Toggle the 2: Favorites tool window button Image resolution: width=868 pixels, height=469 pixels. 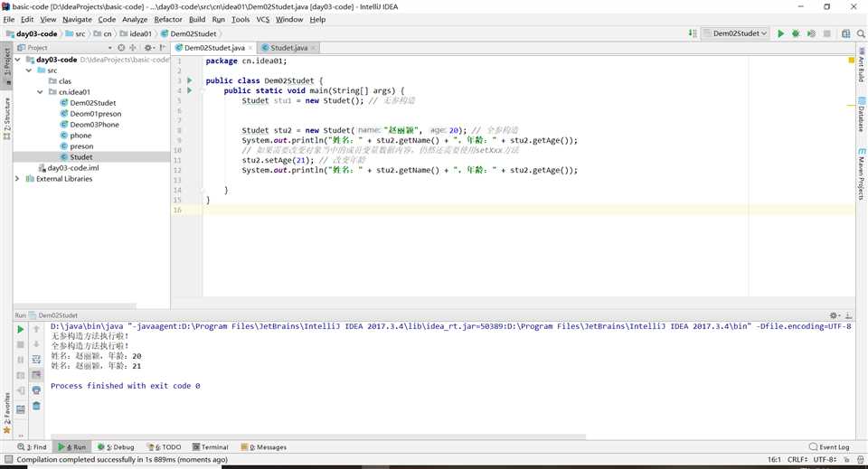pyautogui.click(x=7, y=412)
